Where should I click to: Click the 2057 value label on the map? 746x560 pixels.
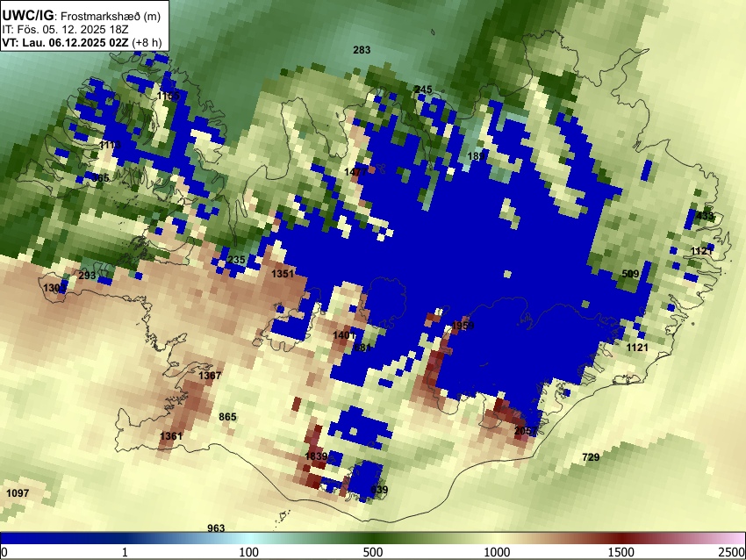click(x=526, y=431)
